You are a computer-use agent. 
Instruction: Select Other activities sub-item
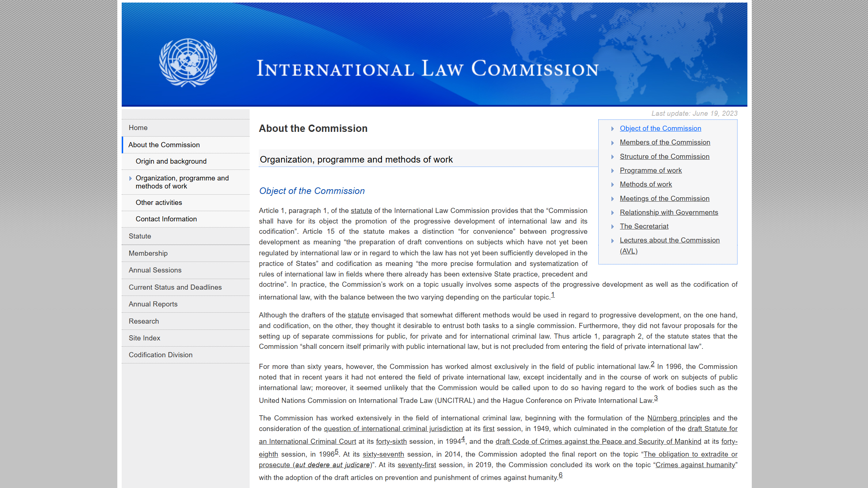click(159, 203)
